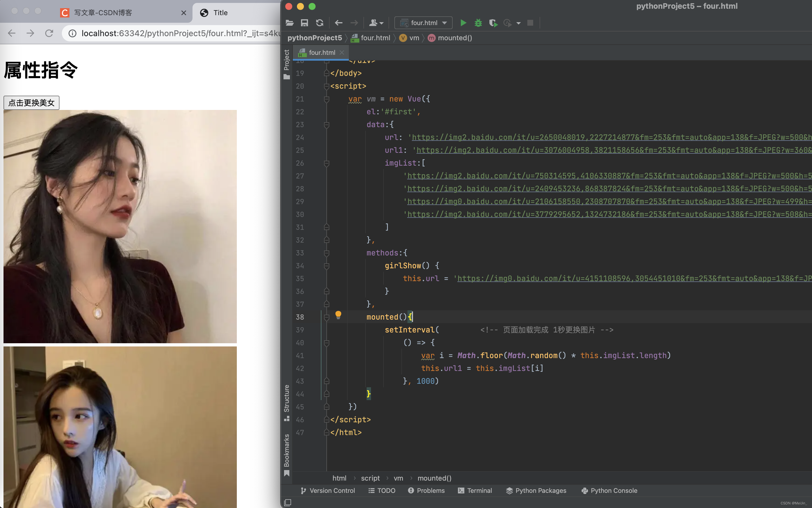Open the Bookmarks tool window
Screen dimensions: 812x508
coord(287,455)
